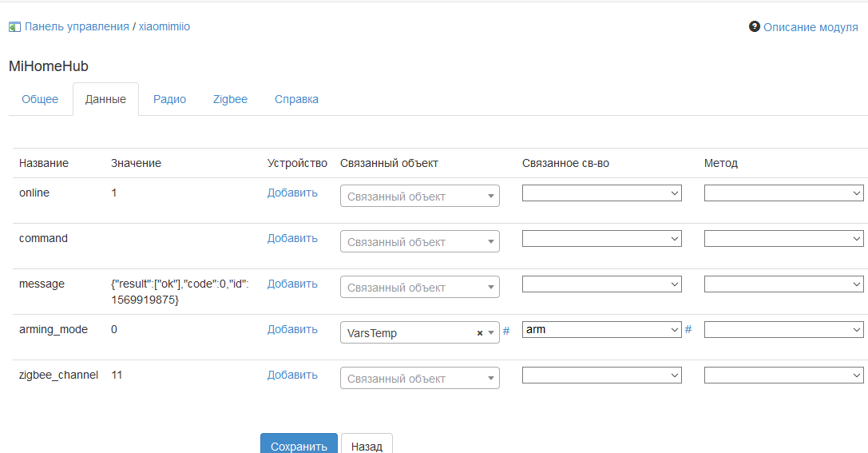Clear the VarsTemp selection with ×
This screenshot has width=868, height=453.
(480, 333)
